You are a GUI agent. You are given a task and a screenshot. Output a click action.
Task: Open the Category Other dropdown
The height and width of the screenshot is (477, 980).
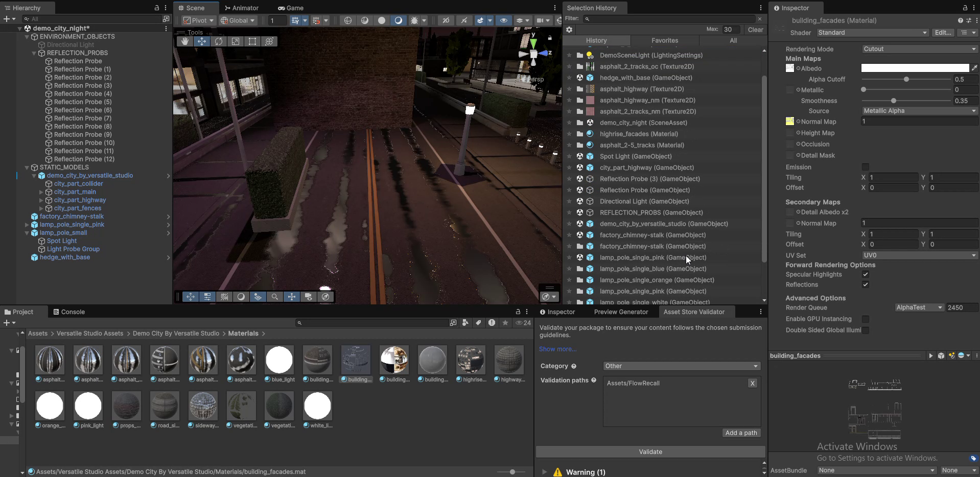[x=682, y=366]
